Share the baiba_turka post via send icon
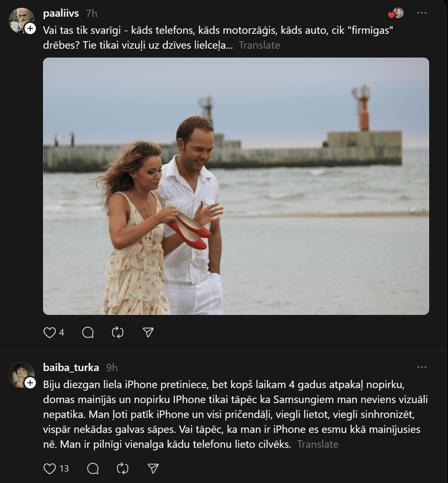This screenshot has height=483, width=448. click(153, 469)
